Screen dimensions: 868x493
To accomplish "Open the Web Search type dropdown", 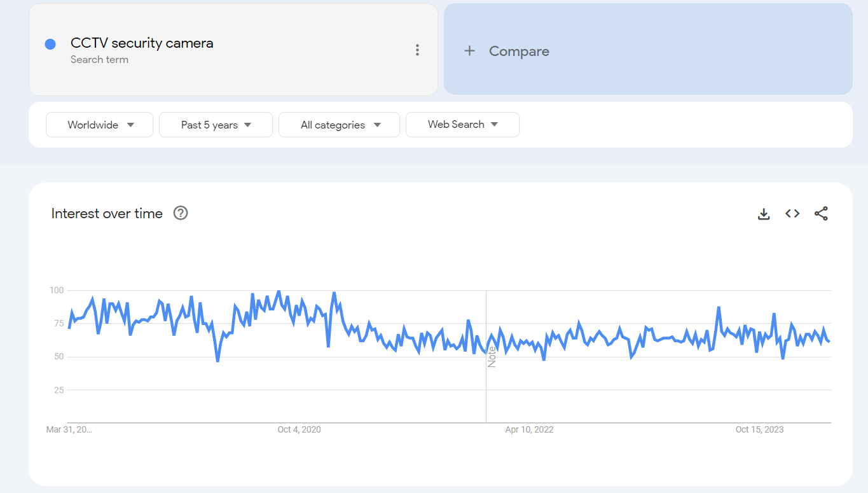I will click(462, 125).
